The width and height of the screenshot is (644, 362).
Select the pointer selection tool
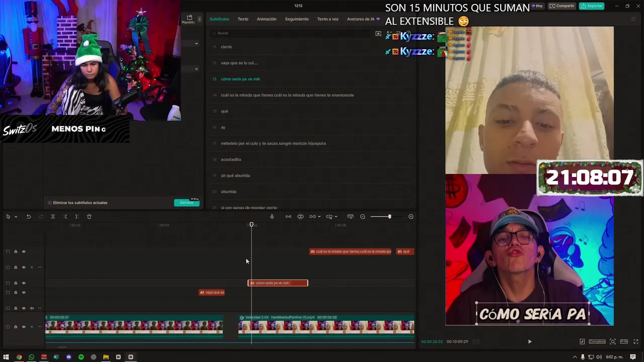pyautogui.click(x=8, y=217)
